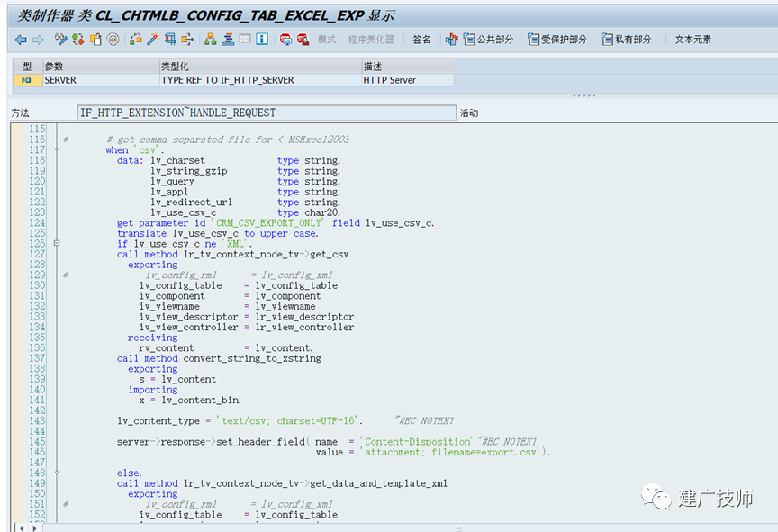Click the 程序美化器 pretty printer button

coord(371,40)
